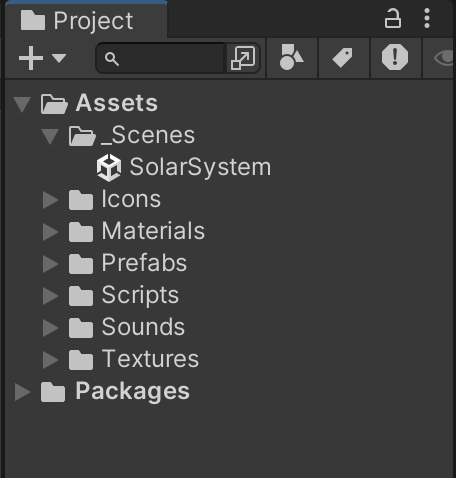The image size is (456, 478).
Task: Open the search-in-new-window icon
Action: click(x=243, y=58)
